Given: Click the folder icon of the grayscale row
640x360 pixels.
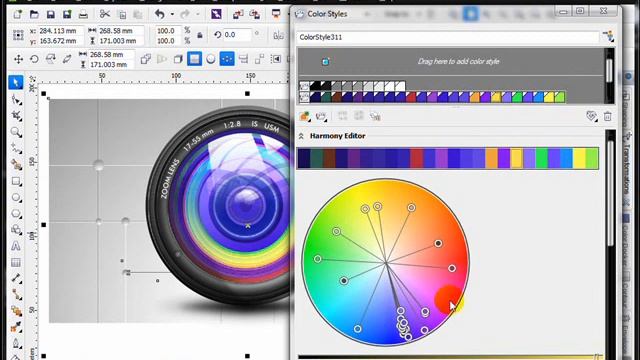Looking at the screenshot, I should [x=304, y=86].
